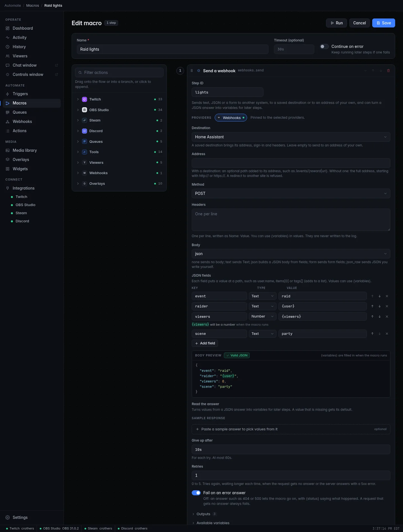Change viewers field type Number dropdown
The image size is (403, 532).
pos(263,316)
